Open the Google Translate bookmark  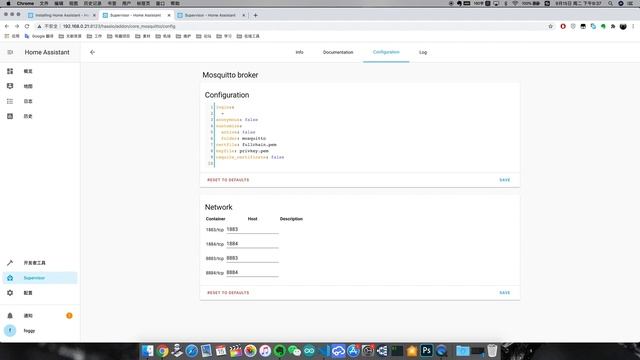39,36
